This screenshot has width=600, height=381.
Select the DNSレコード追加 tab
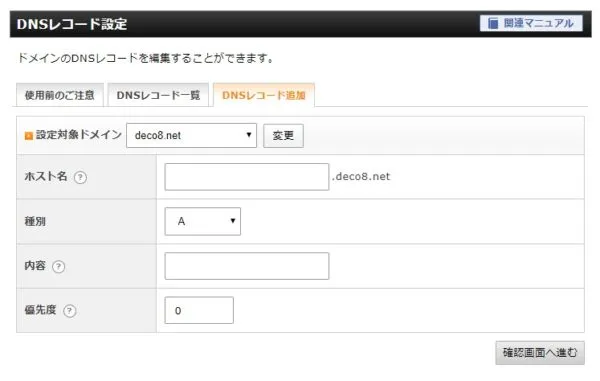(x=264, y=95)
